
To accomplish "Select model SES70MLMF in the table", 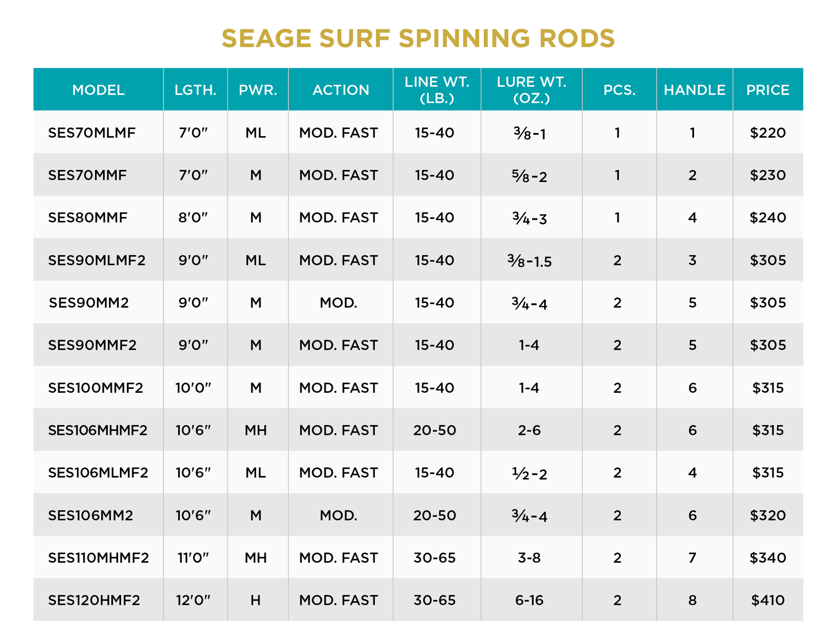I will click(x=92, y=133).
